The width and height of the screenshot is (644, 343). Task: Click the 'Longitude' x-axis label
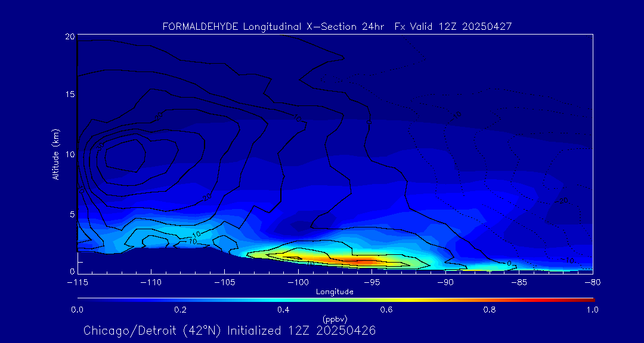(335, 292)
